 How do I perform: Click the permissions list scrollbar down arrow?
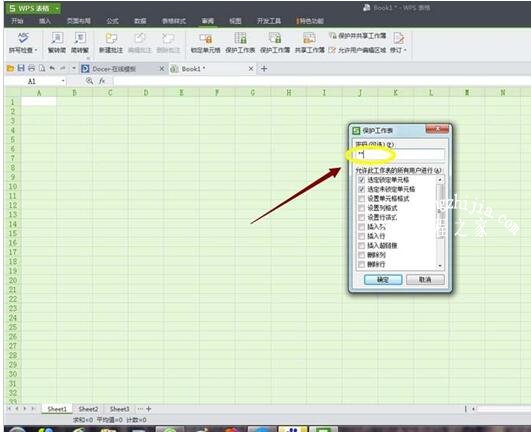[x=440, y=266]
